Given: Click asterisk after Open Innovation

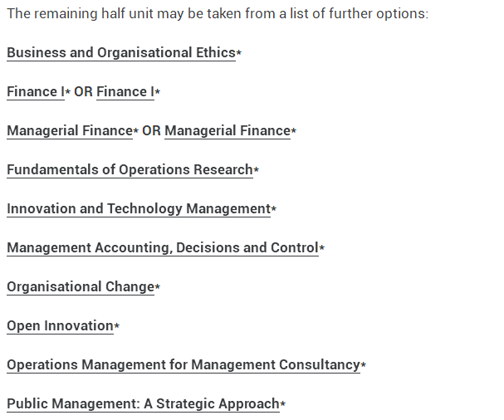Looking at the screenshot, I should [x=117, y=326].
